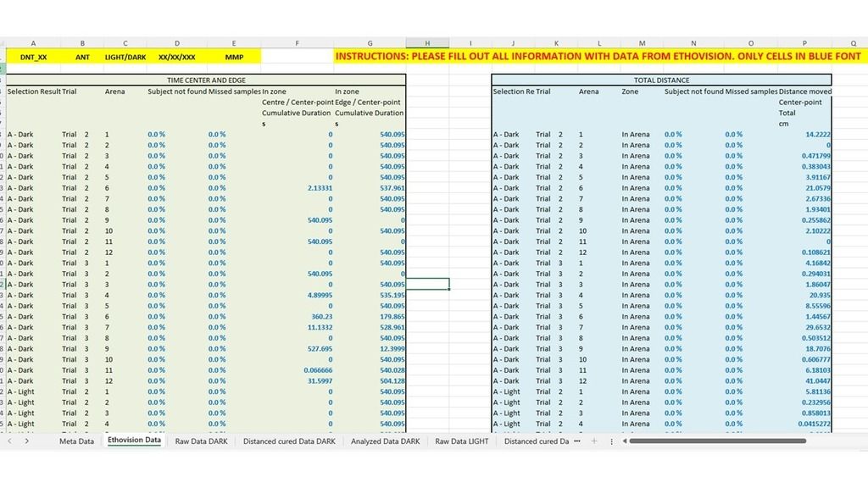Select the yellow DNT_XX cell
This screenshot has width=868, height=488.
click(x=33, y=56)
